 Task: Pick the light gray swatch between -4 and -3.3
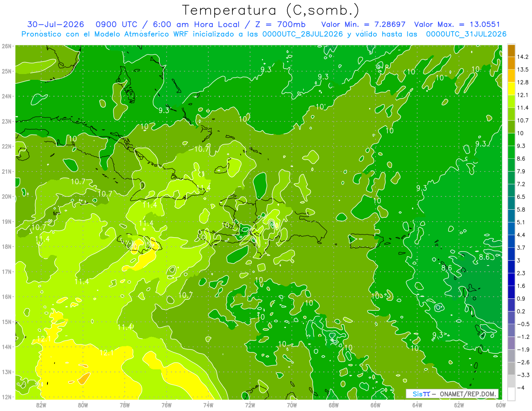tap(511, 381)
